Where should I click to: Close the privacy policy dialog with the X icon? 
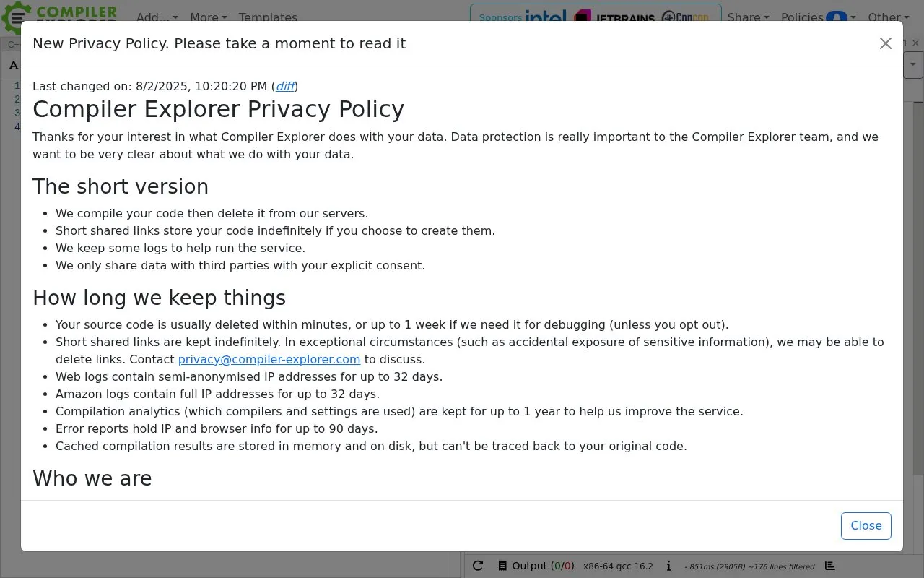[x=886, y=43]
